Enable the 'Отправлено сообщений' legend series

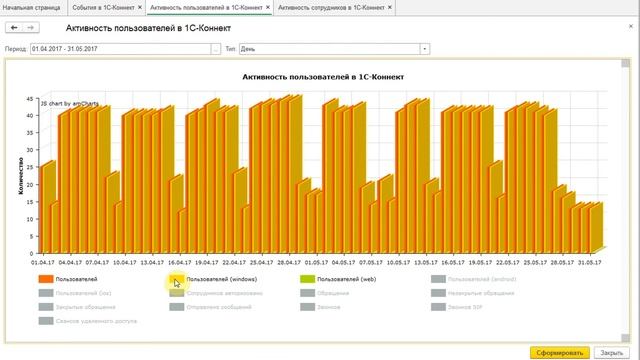pos(210,307)
